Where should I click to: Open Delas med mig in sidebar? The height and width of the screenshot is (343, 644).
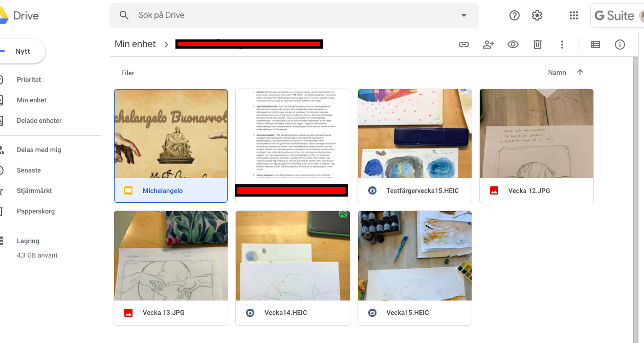(x=39, y=149)
